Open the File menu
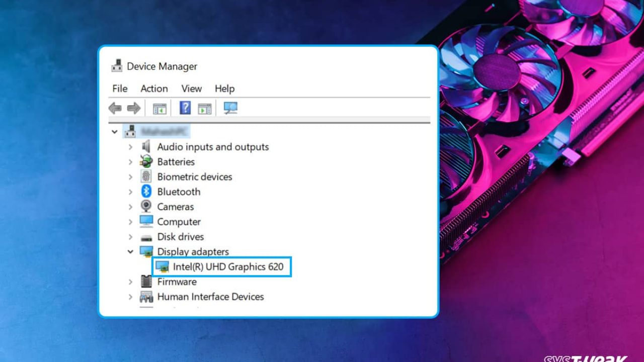This screenshot has width=644, height=362. [120, 88]
